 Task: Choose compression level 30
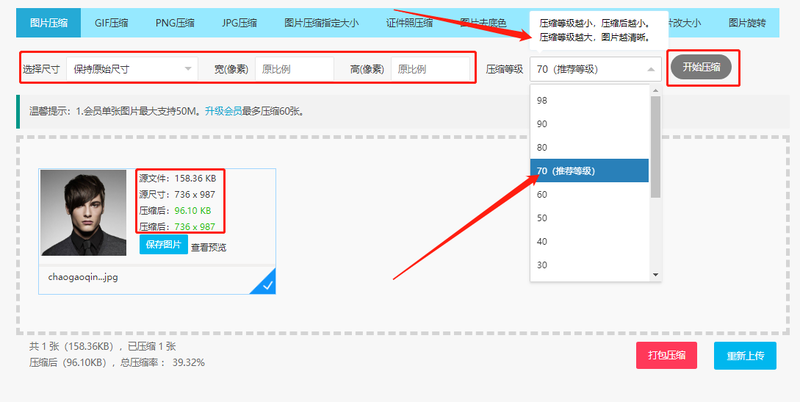pyautogui.click(x=589, y=265)
